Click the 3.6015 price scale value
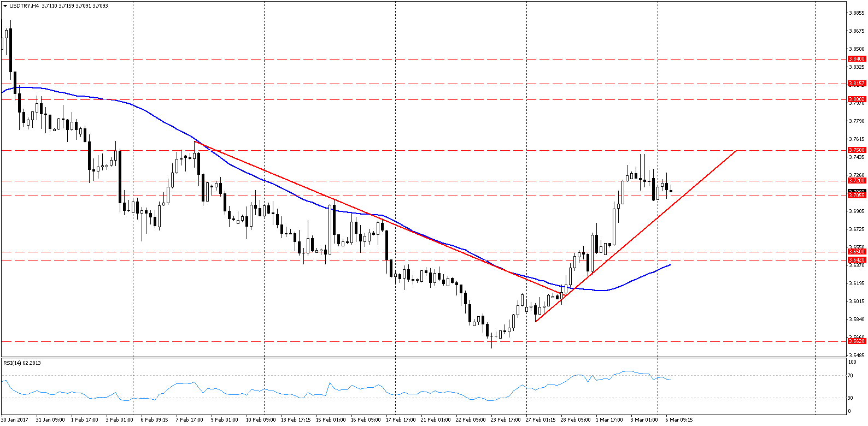This screenshot has width=868, height=426. (x=857, y=301)
